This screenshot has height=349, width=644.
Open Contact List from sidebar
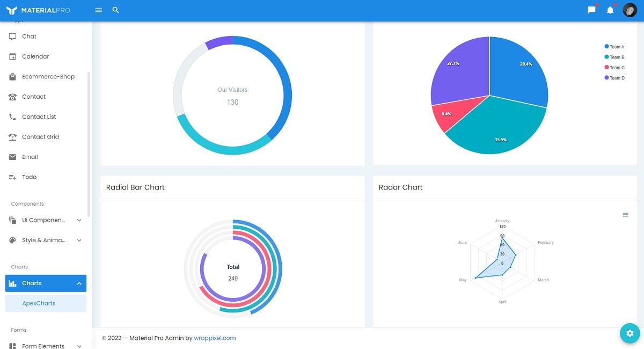pyautogui.click(x=39, y=117)
